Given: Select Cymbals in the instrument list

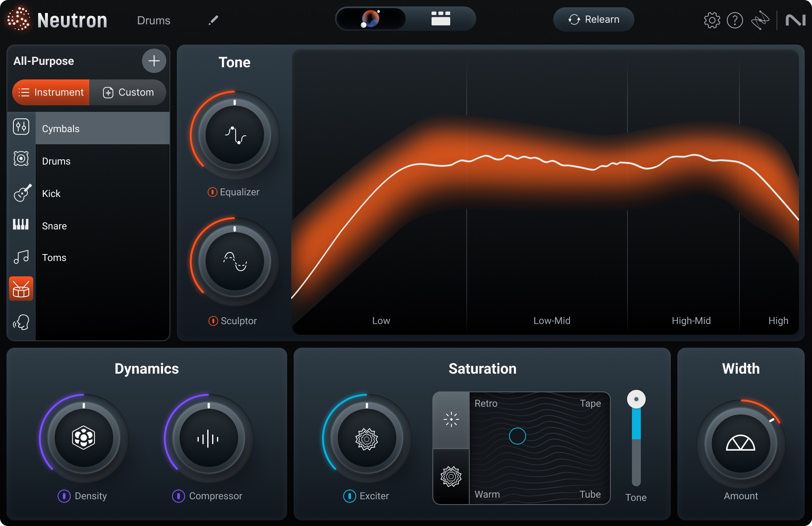Looking at the screenshot, I should pyautogui.click(x=103, y=128).
